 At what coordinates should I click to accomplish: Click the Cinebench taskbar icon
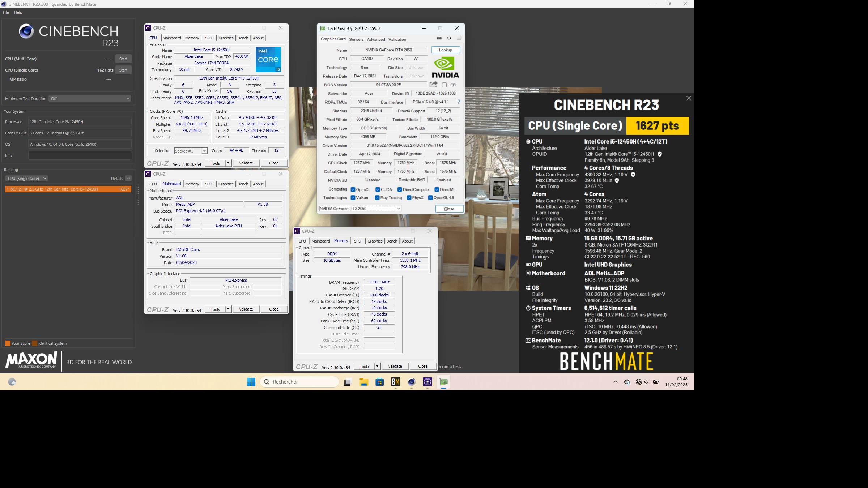412,382
